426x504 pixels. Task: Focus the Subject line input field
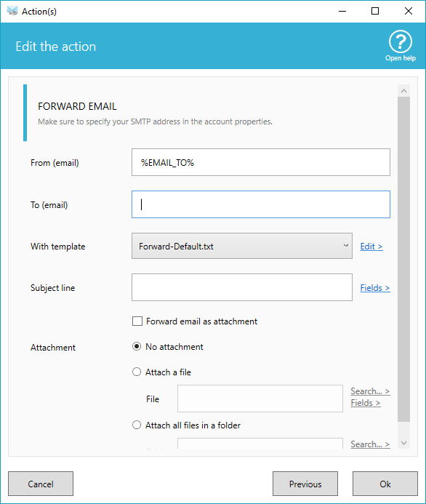pyautogui.click(x=242, y=287)
